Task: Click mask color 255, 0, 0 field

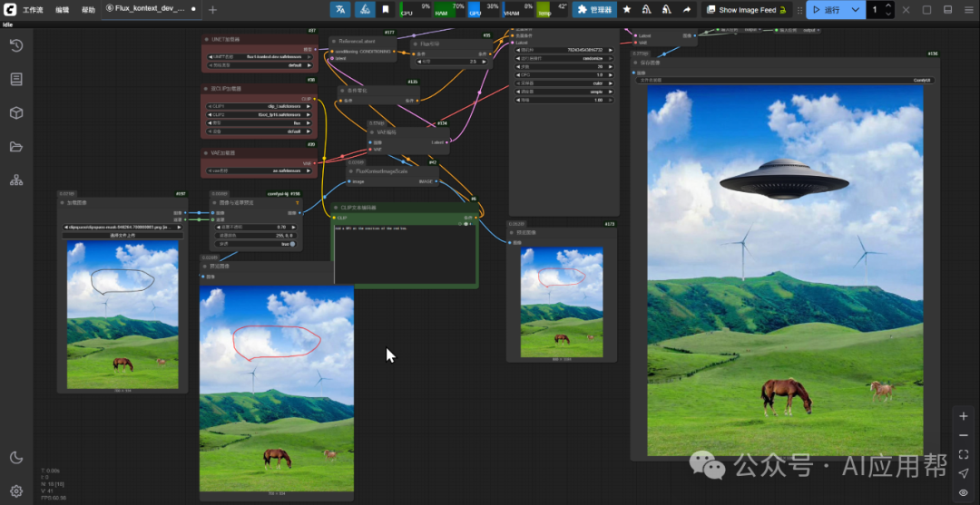Action: 256,236
